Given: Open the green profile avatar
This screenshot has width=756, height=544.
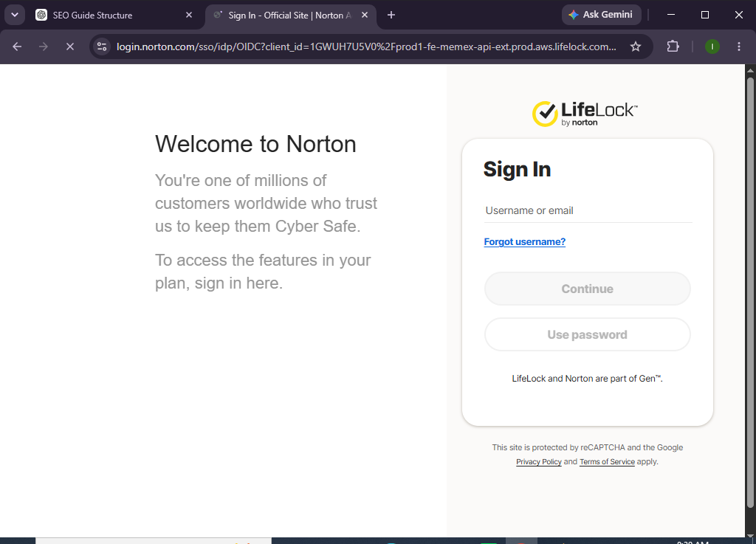Looking at the screenshot, I should pos(712,47).
